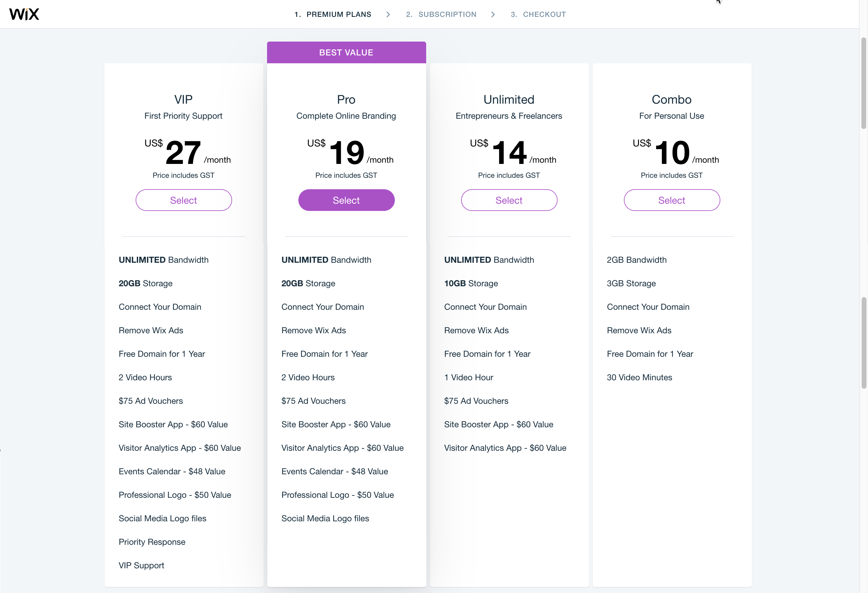Click Combo 'Price includes GST' note
The height and width of the screenshot is (593, 868).
click(671, 175)
